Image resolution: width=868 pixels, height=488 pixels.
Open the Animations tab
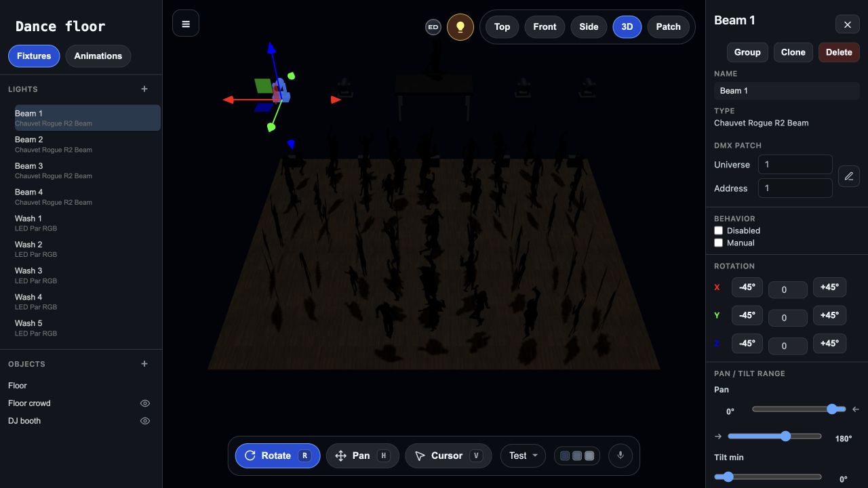point(98,56)
